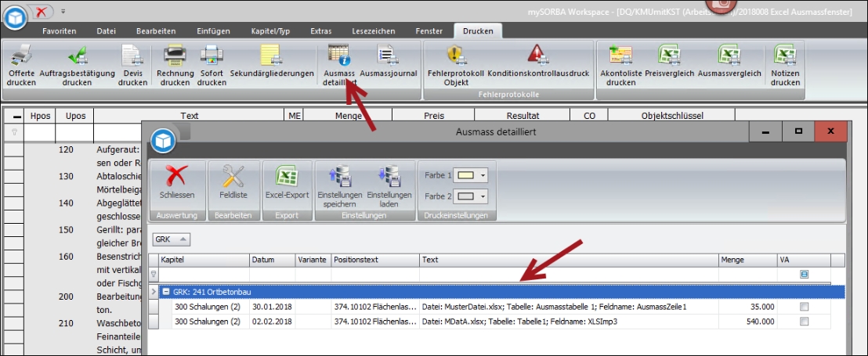Viewport: 868px width, 356px height.
Task: Collapse the GRK: 241 Ortbetonbau group
Action: click(x=166, y=292)
